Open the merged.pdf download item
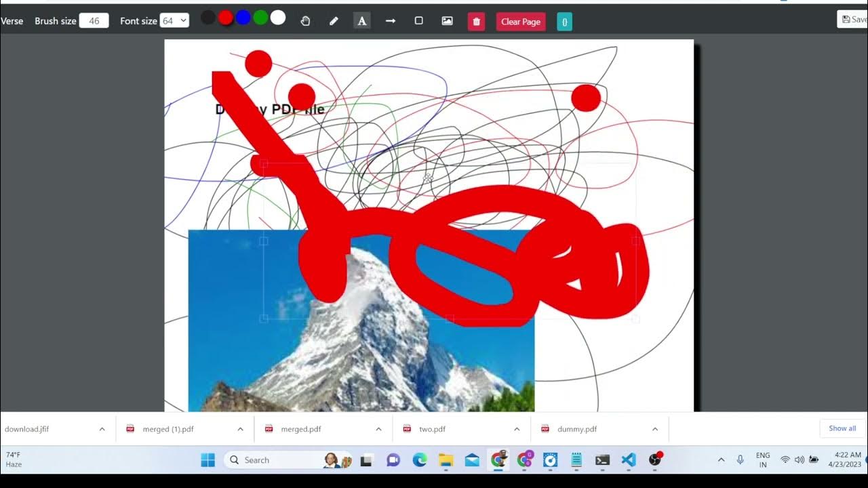This screenshot has width=868, height=488. pyautogui.click(x=300, y=429)
